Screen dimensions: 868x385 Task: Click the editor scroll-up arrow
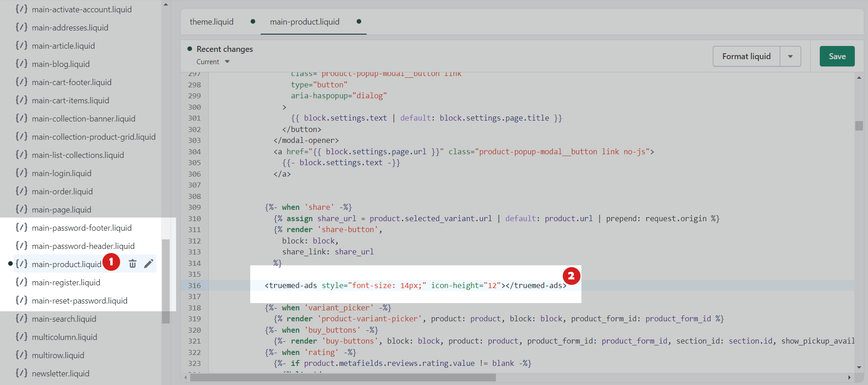[859, 77]
